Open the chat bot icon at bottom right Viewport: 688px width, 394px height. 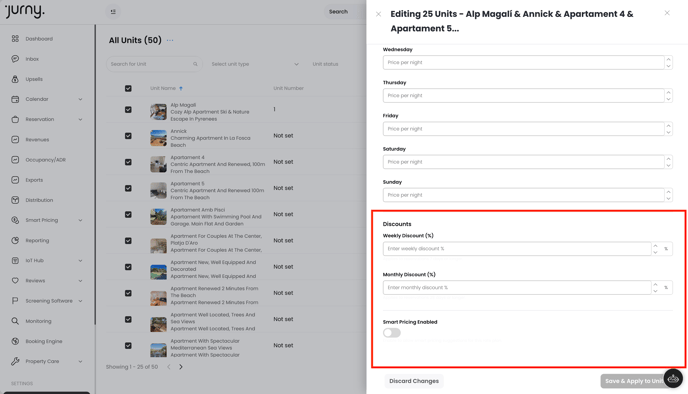[x=673, y=378]
